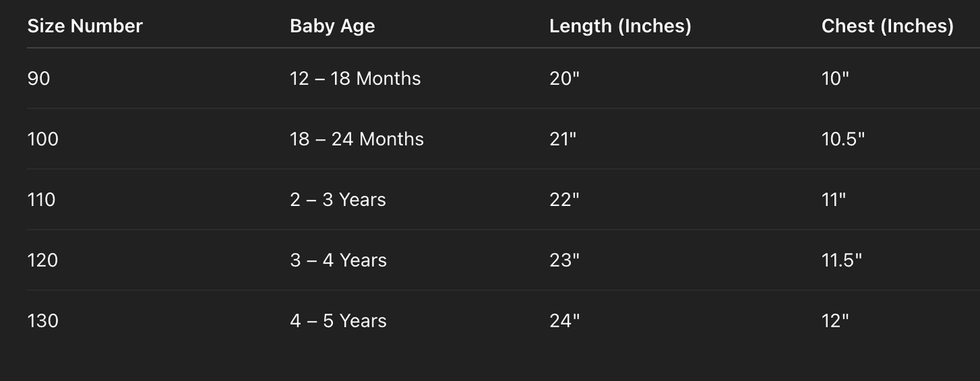This screenshot has height=381, width=980.
Task: Click the 4 – 5 Years cell
Action: click(338, 321)
